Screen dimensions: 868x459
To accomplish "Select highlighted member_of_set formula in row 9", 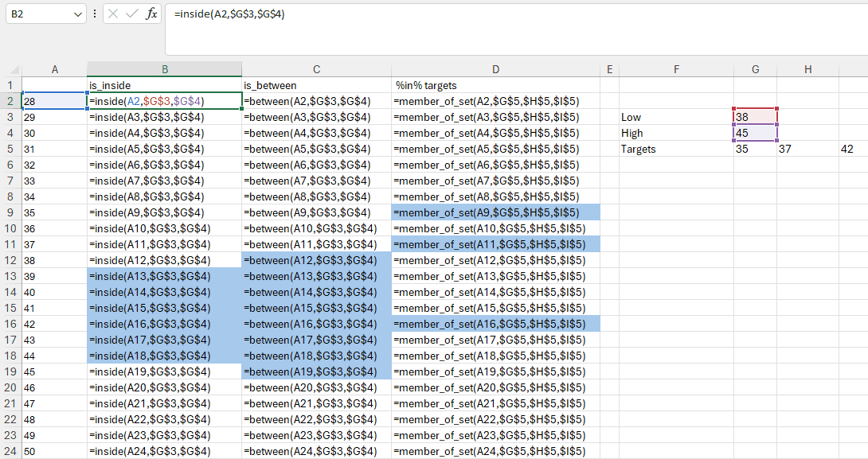I will [x=495, y=212].
